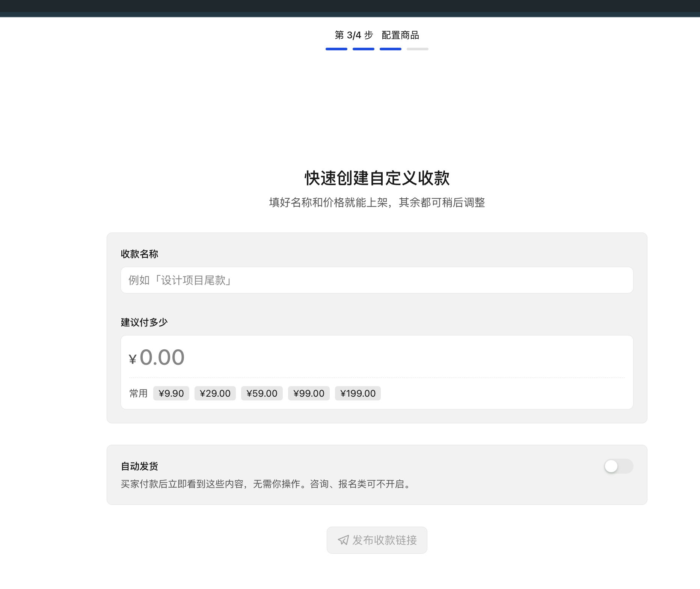Click the 自动发货 section title

[139, 466]
